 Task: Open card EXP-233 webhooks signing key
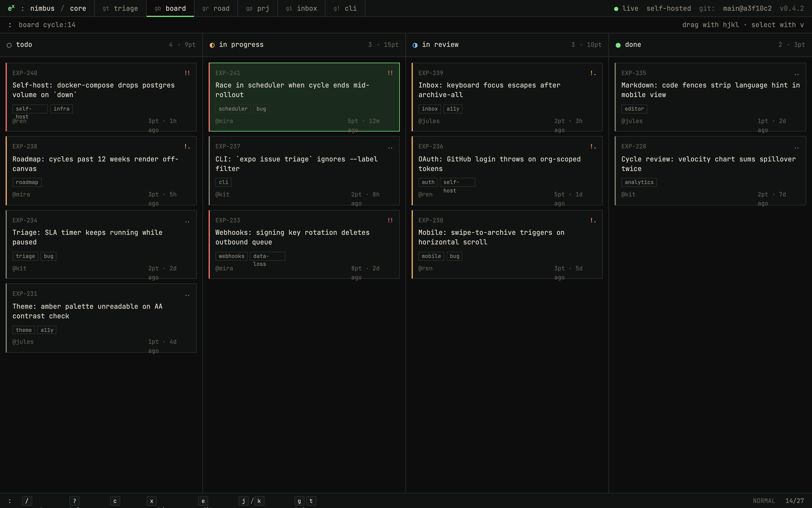click(x=304, y=245)
